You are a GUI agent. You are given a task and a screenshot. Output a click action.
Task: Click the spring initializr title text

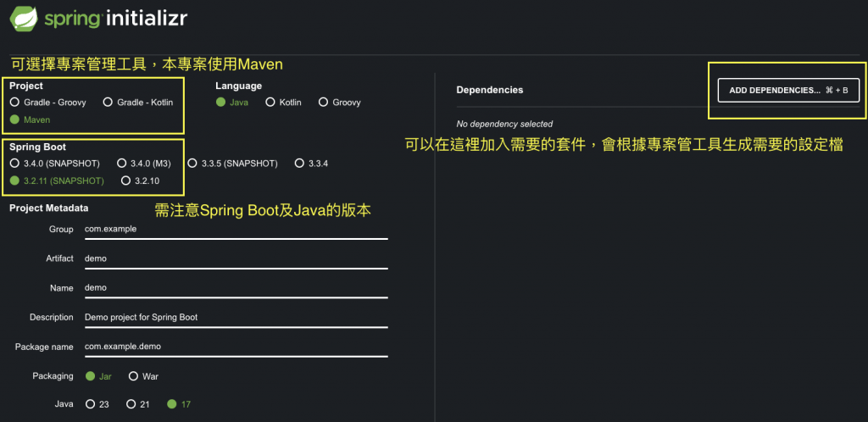point(115,19)
